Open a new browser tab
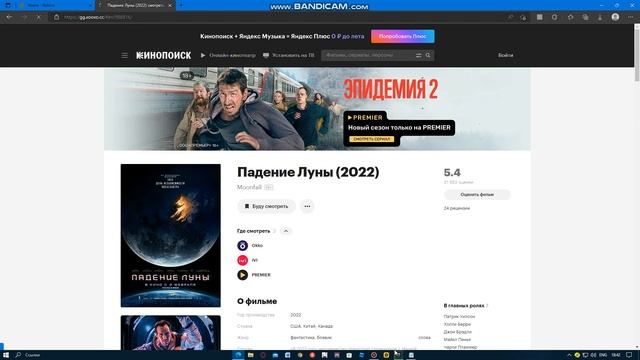 [181, 5]
